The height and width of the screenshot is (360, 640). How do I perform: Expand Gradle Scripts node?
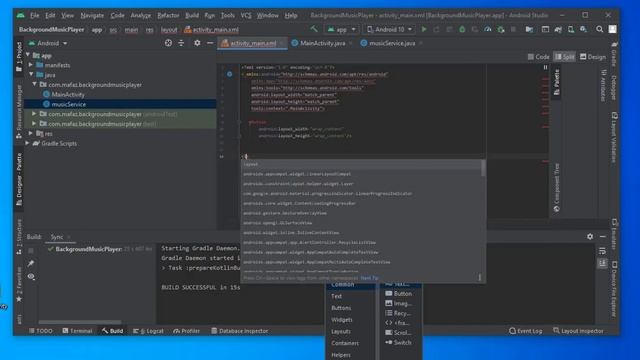[28, 143]
